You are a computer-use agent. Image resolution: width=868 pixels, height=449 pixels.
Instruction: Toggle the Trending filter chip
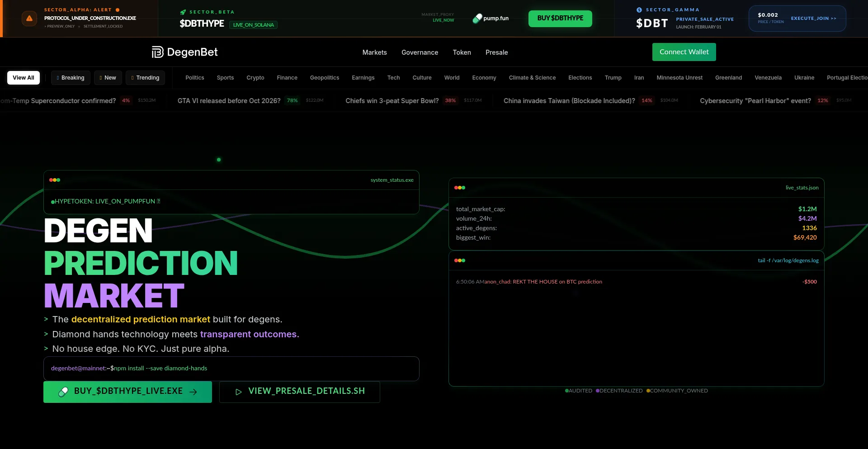tap(145, 78)
